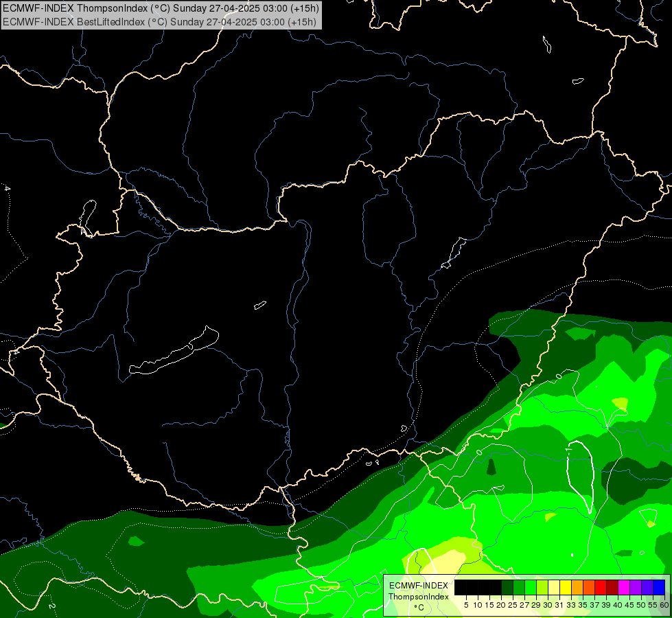Choose the red-orange 35–37 legend swatch
672x618 pixels.
coord(589,587)
